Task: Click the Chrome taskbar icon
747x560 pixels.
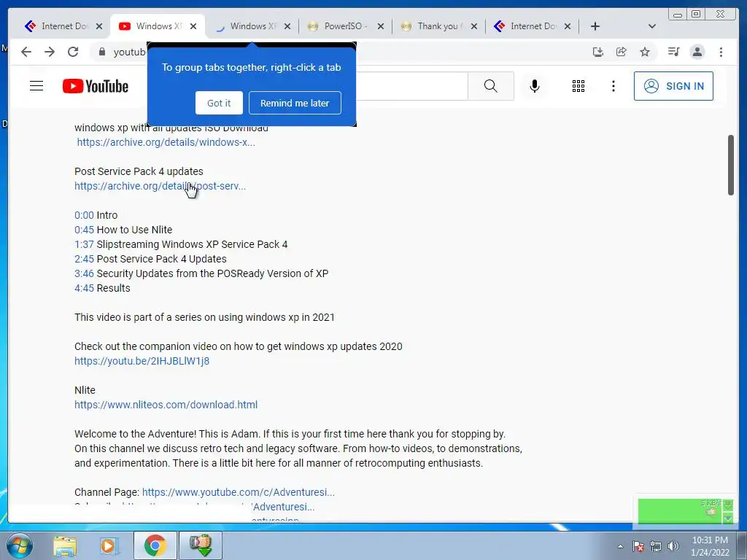Action: click(x=155, y=545)
